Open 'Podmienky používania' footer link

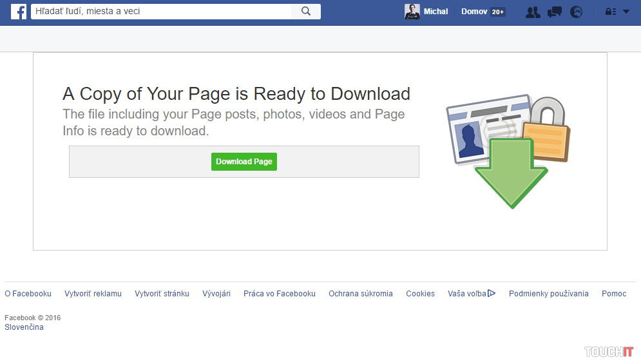[549, 294]
